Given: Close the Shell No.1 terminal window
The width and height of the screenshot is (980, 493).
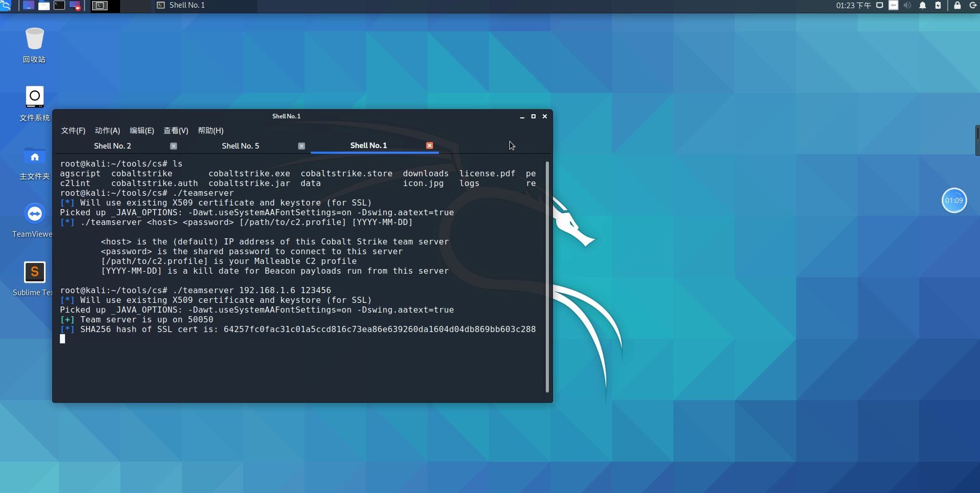Looking at the screenshot, I should [545, 116].
